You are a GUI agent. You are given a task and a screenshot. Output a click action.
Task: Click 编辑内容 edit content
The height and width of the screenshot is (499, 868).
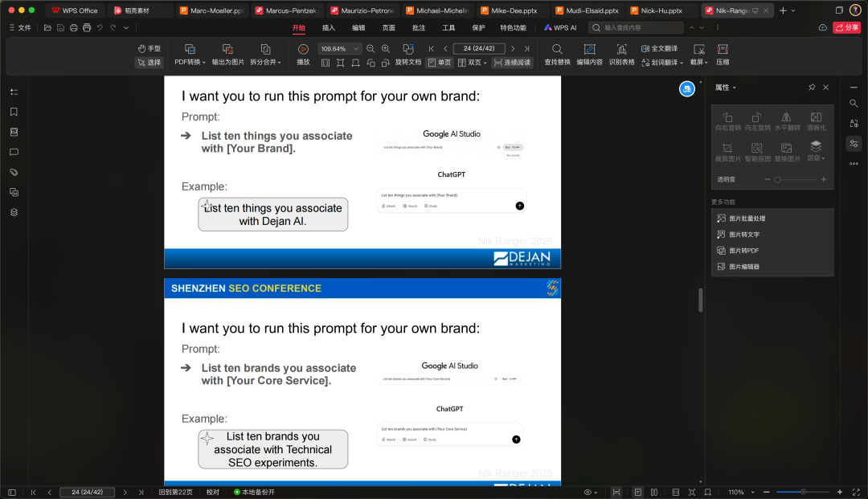click(x=590, y=55)
